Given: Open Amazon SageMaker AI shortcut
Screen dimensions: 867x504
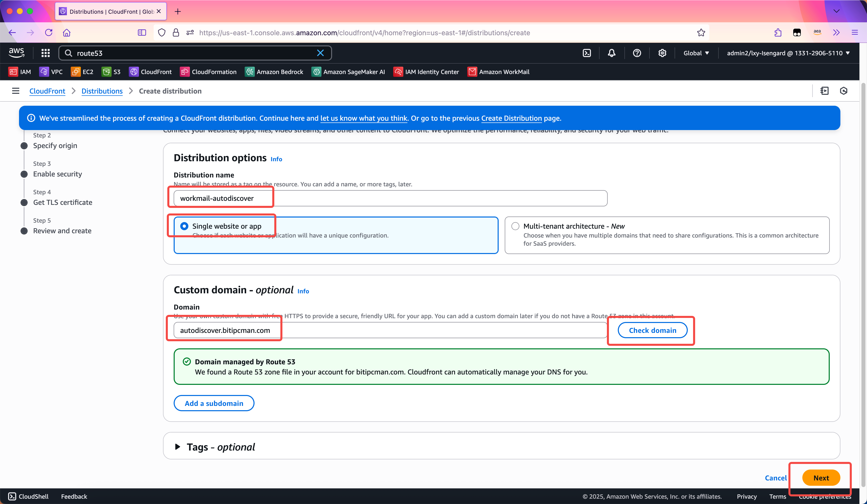Looking at the screenshot, I should pyautogui.click(x=348, y=72).
